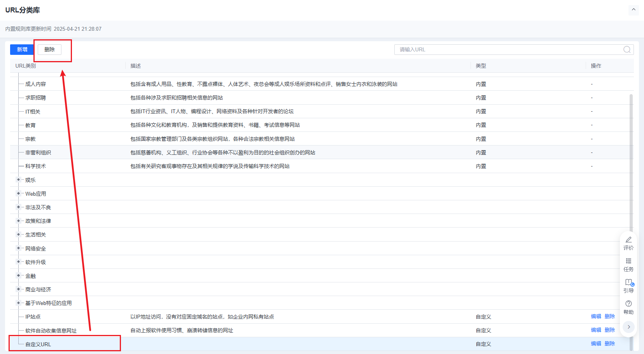The width and height of the screenshot is (644, 354).
Task: Focus the 请输入URL search field
Action: (506, 49)
